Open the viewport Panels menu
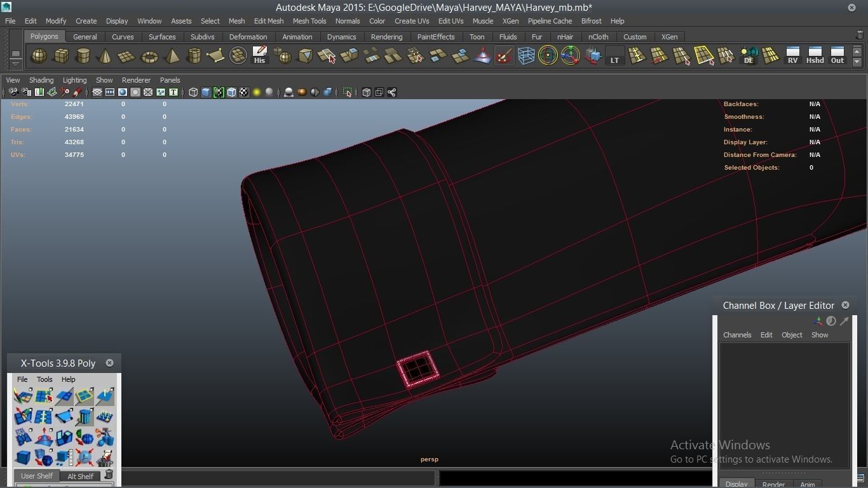The image size is (868, 488). 170,80
